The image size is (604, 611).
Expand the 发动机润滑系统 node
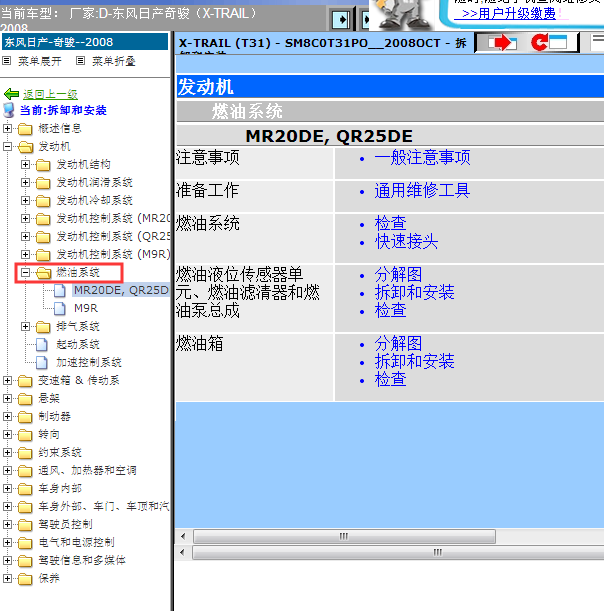(25, 182)
